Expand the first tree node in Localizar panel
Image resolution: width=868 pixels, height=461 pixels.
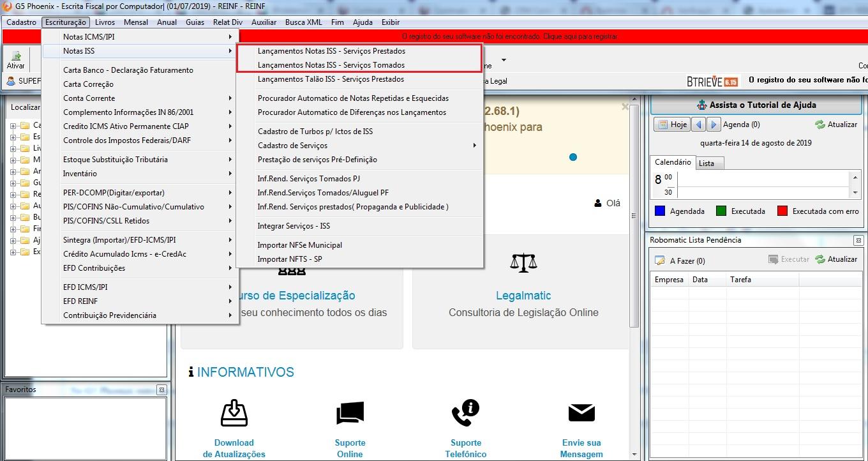13,125
